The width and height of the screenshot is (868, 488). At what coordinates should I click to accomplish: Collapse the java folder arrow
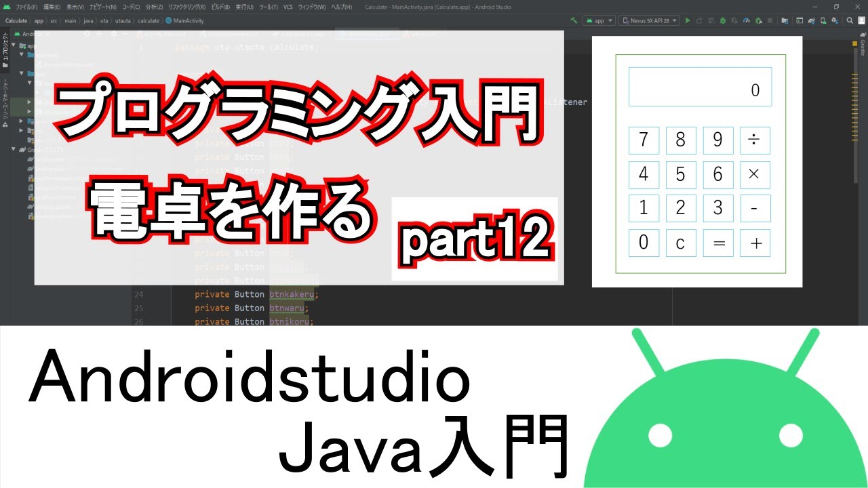21,73
